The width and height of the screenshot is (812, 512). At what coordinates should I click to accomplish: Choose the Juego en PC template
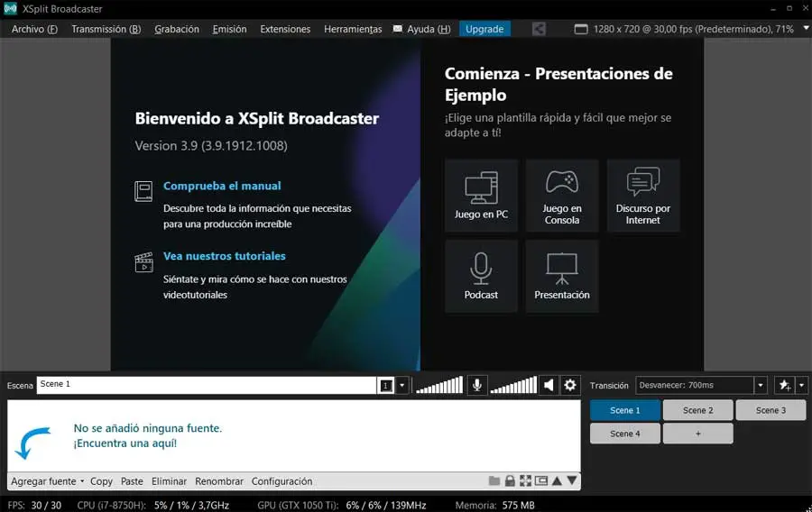tap(481, 196)
